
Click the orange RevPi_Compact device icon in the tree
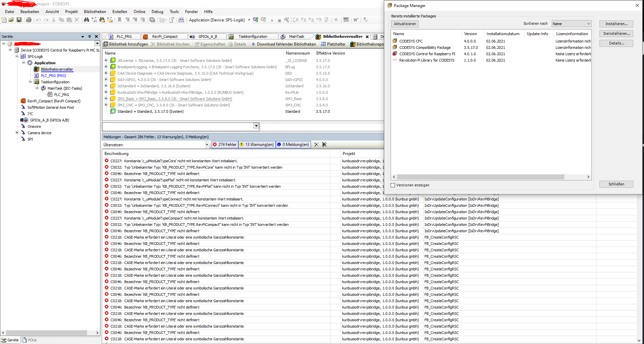pos(23,101)
